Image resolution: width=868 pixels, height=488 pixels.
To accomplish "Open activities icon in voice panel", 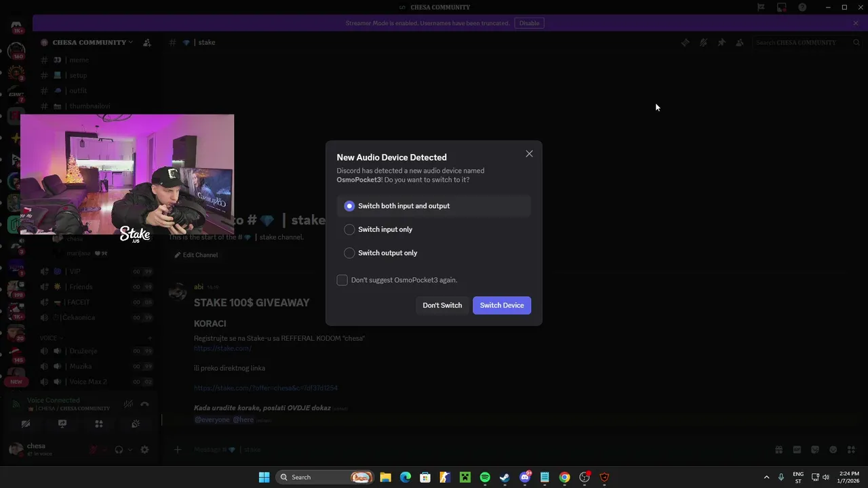I will tap(99, 424).
